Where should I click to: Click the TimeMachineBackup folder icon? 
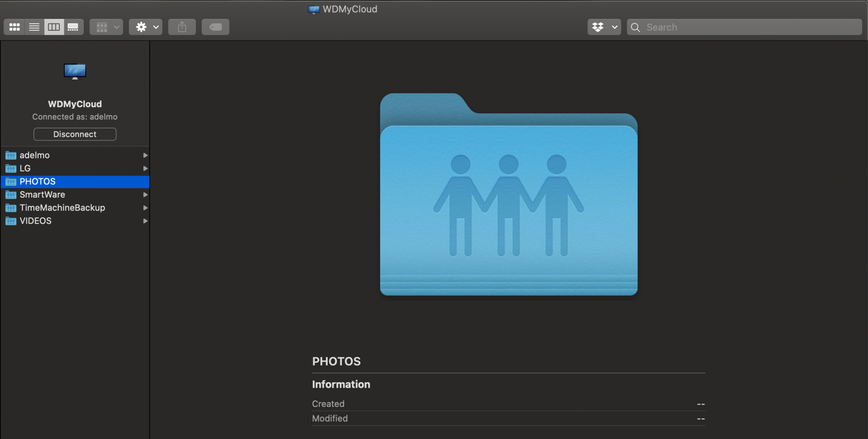click(x=11, y=208)
